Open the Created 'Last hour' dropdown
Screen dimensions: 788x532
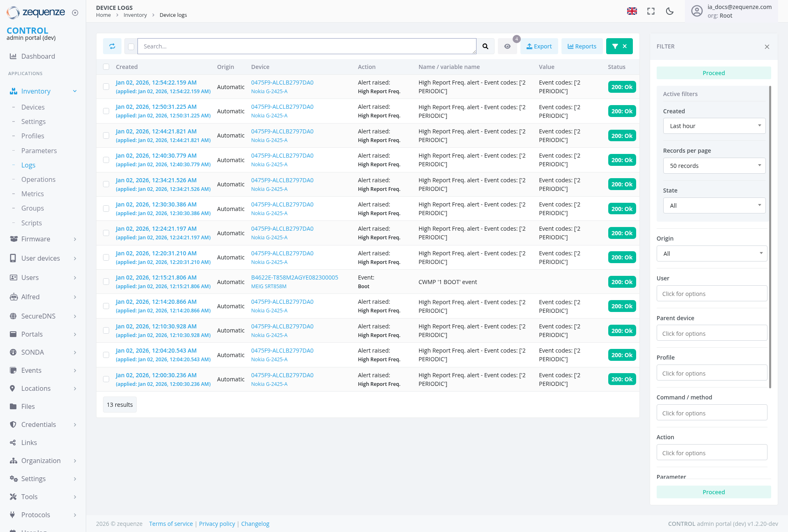click(x=714, y=126)
